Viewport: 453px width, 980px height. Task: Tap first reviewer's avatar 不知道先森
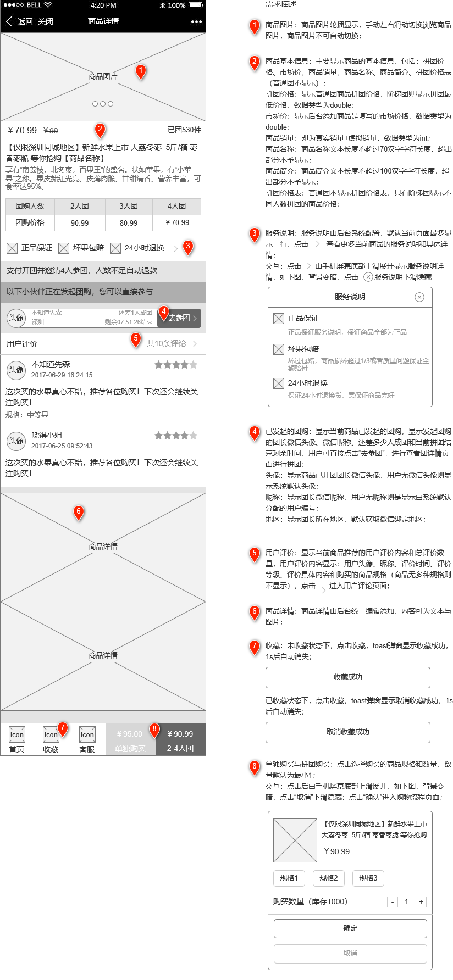16,370
